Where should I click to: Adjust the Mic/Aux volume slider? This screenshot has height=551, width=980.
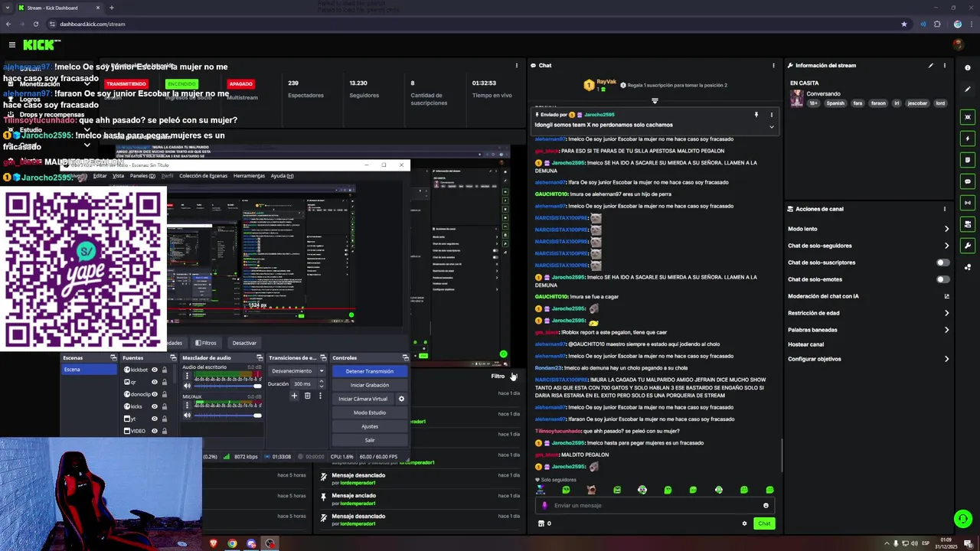[228, 416]
